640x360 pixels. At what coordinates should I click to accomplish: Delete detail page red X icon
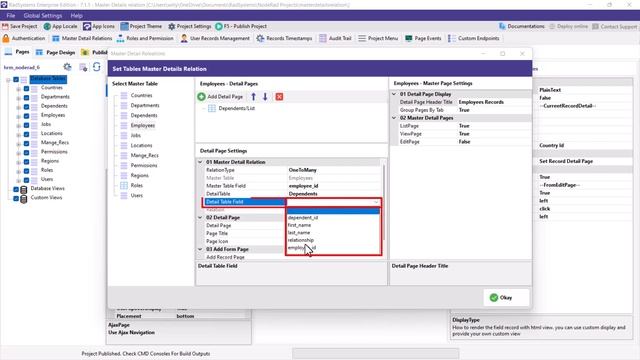[x=279, y=97]
